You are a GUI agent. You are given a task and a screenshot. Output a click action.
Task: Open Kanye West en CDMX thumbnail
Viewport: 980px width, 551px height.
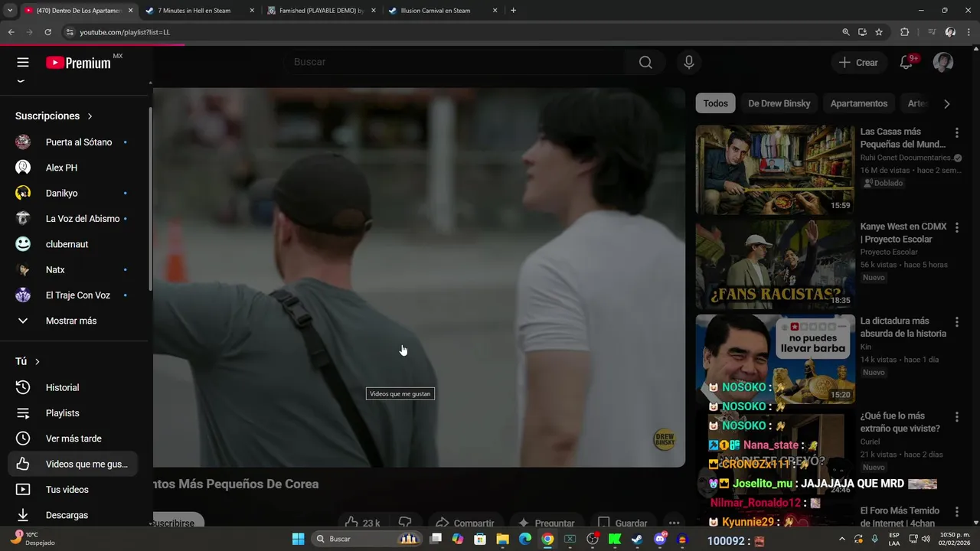pyautogui.click(x=775, y=265)
